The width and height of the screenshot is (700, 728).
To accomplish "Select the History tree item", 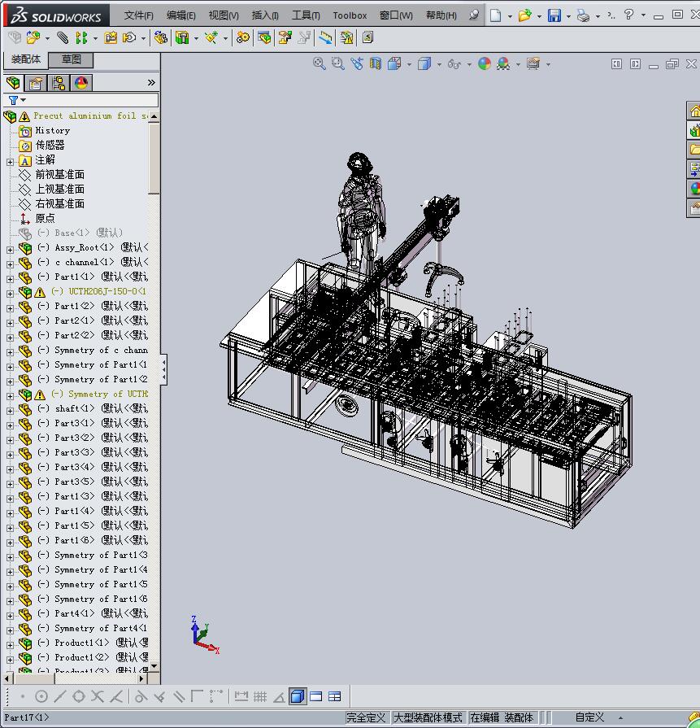I will click(x=53, y=130).
